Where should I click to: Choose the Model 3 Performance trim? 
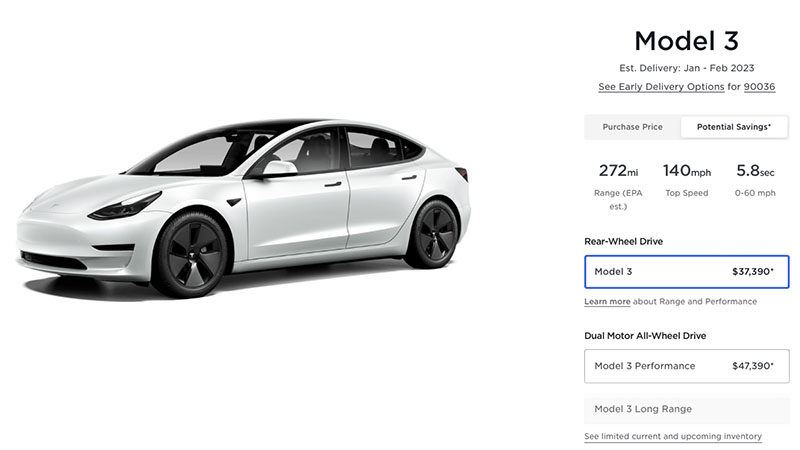pyautogui.click(x=686, y=366)
